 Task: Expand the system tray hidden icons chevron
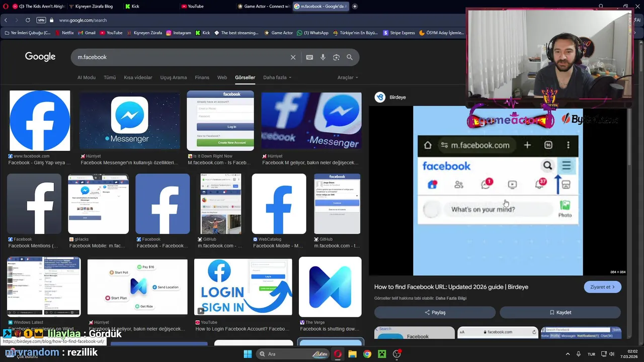[568, 354]
